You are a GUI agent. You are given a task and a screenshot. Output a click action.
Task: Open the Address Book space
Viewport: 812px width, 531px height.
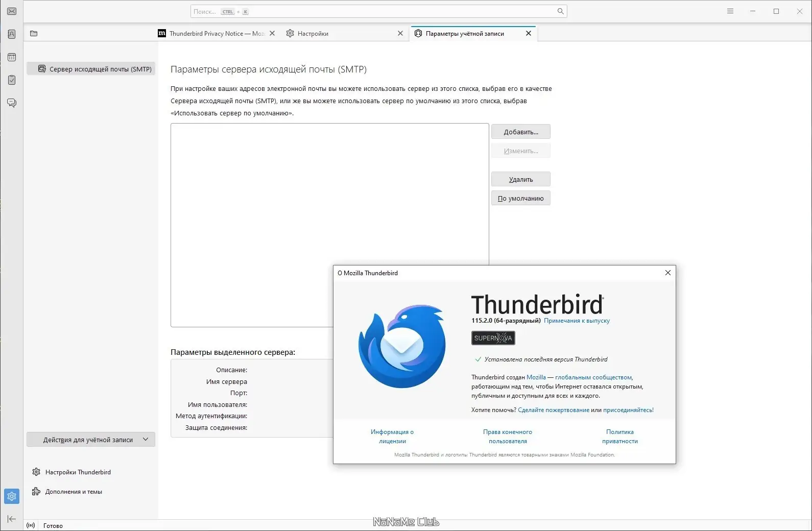click(12, 34)
